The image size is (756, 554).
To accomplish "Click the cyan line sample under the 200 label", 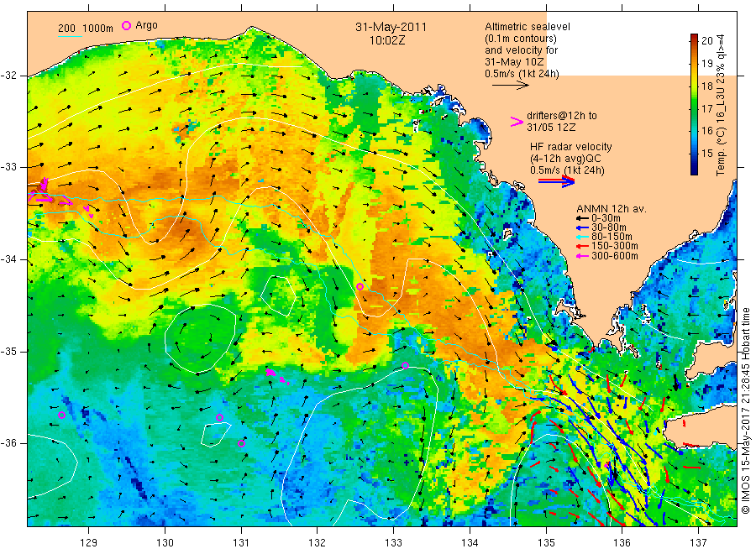I will point(70,35).
